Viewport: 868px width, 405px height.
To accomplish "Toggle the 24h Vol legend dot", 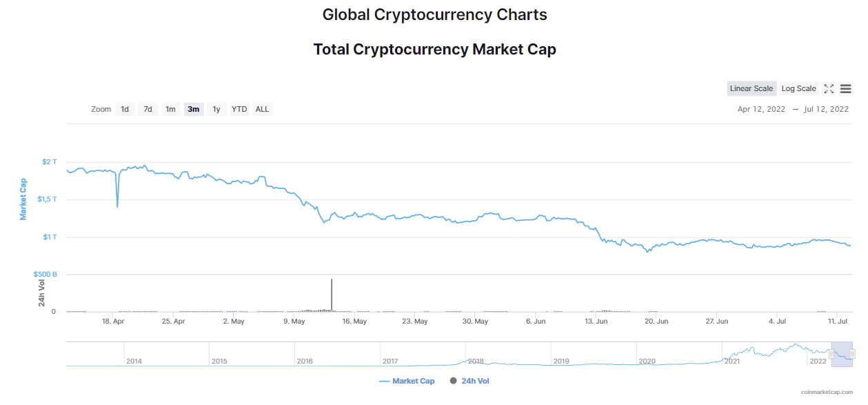I will point(453,381).
